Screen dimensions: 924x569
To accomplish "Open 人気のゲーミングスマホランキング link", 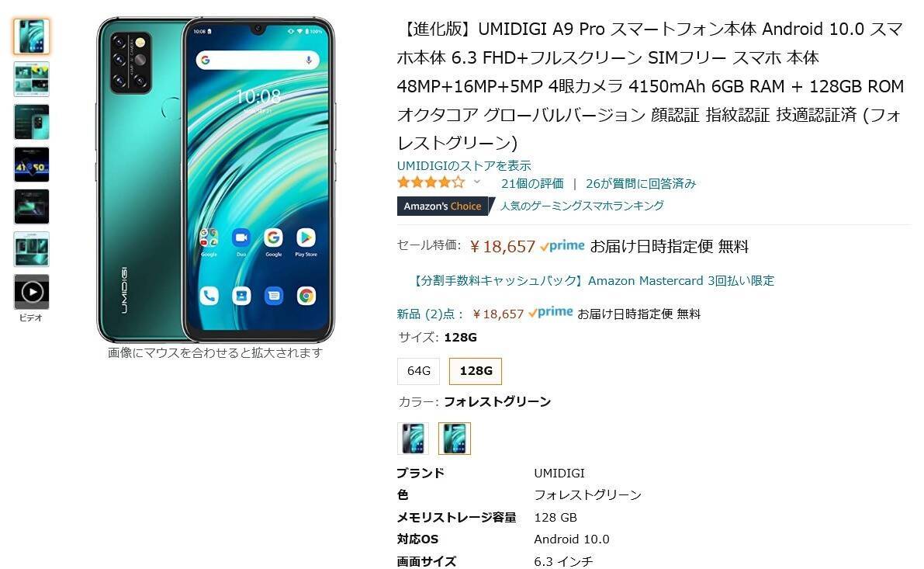I will (582, 205).
